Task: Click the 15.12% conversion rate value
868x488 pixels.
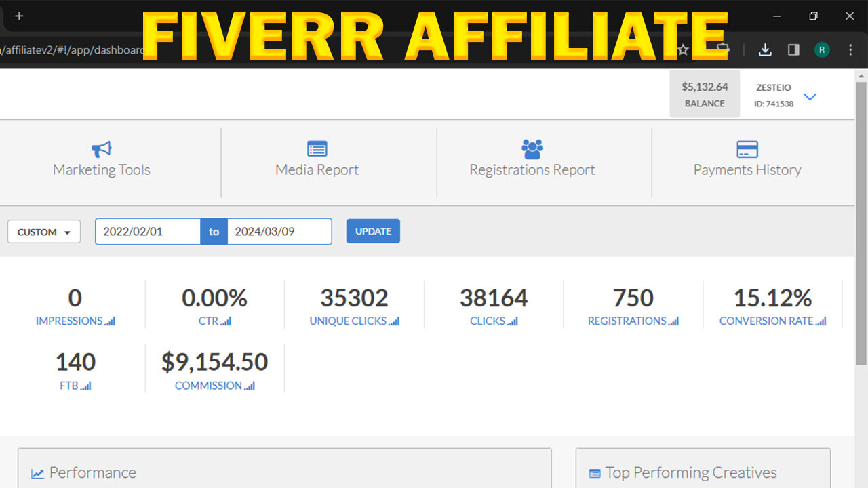Action: 773,298
